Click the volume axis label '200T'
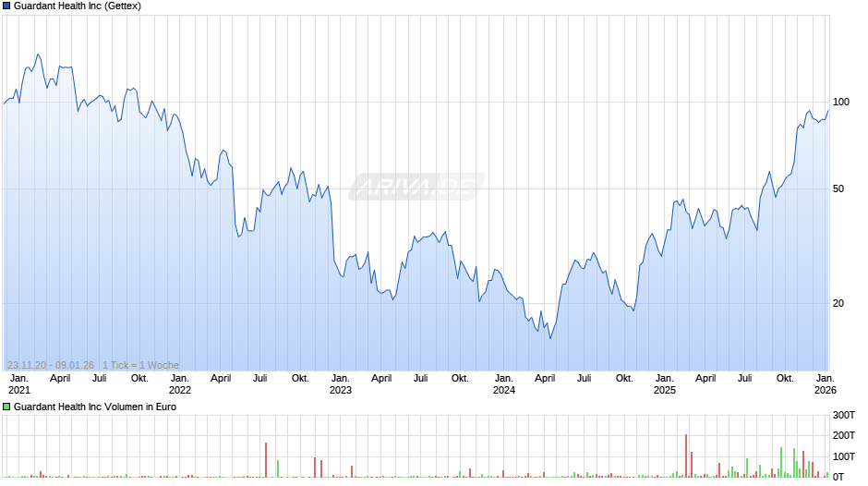Image resolution: width=868 pixels, height=486 pixels. point(844,435)
